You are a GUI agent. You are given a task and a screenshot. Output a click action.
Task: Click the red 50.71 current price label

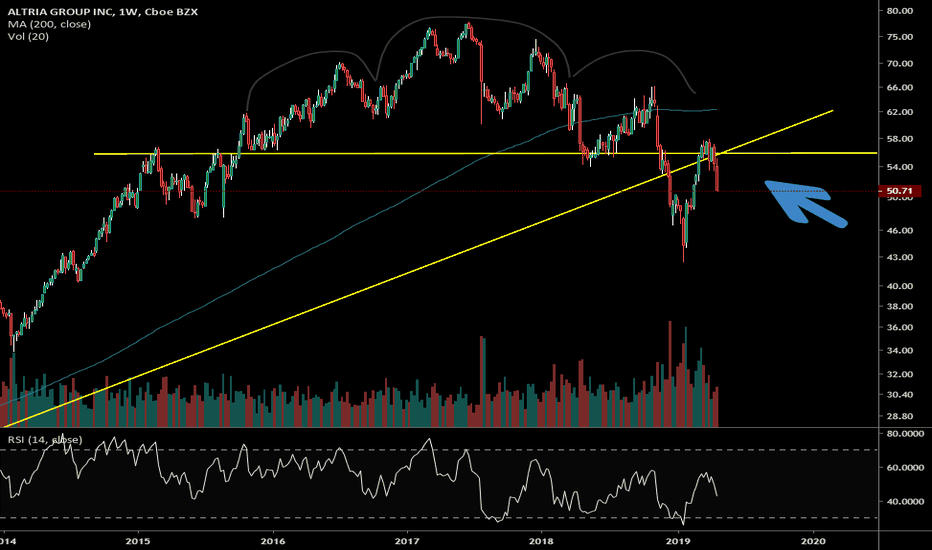(899, 191)
